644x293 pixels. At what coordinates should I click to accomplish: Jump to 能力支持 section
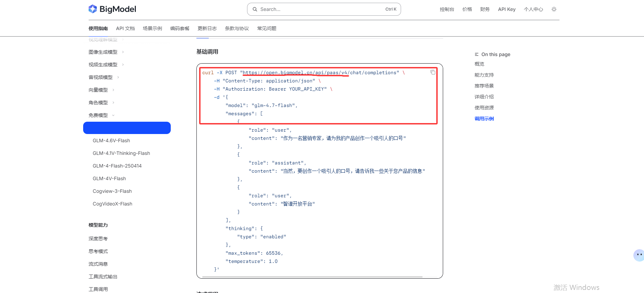click(x=484, y=75)
